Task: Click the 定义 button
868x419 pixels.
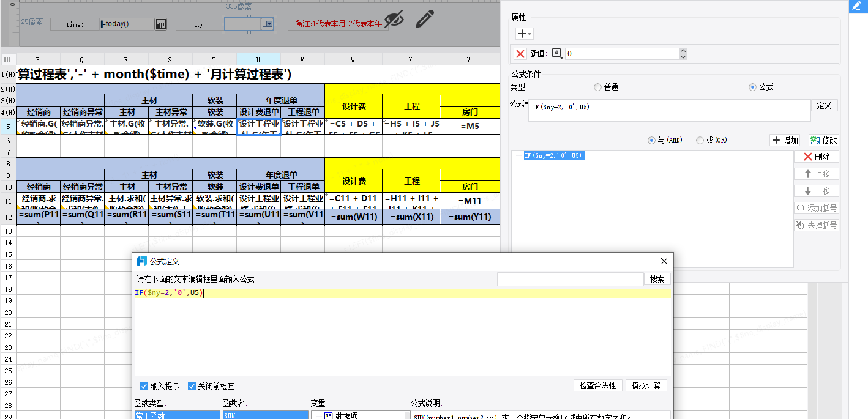Action: pyautogui.click(x=825, y=105)
